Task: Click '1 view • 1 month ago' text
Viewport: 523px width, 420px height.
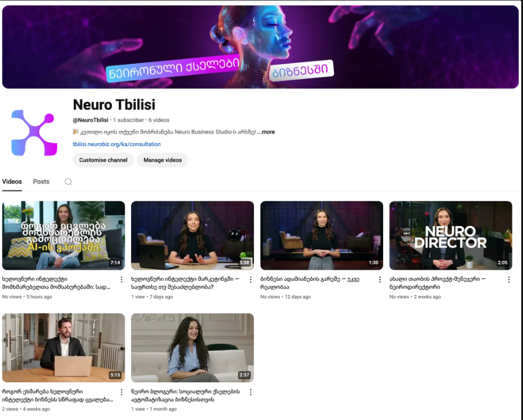Action: click(153, 409)
